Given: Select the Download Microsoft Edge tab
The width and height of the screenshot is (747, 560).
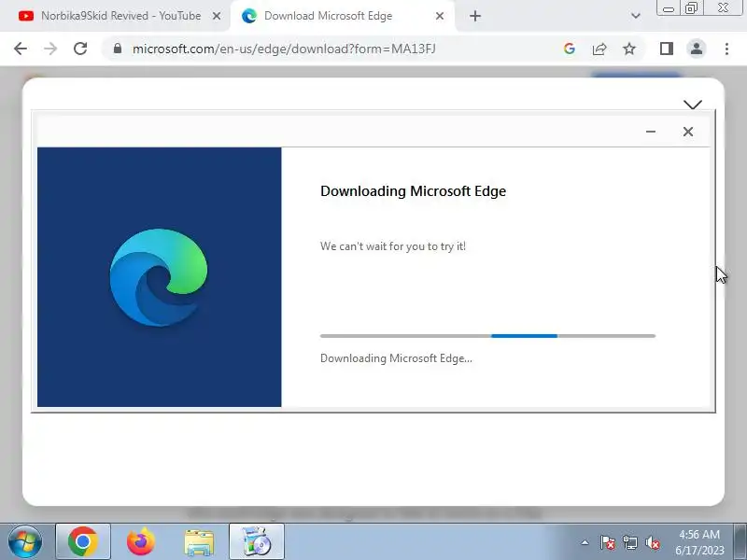Looking at the screenshot, I should (342, 16).
